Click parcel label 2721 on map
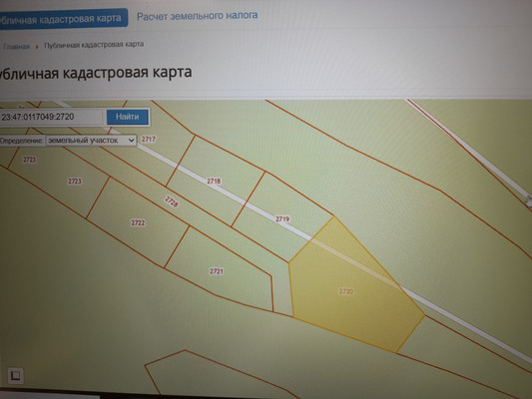Viewport: 532px width, 399px height. click(x=217, y=271)
